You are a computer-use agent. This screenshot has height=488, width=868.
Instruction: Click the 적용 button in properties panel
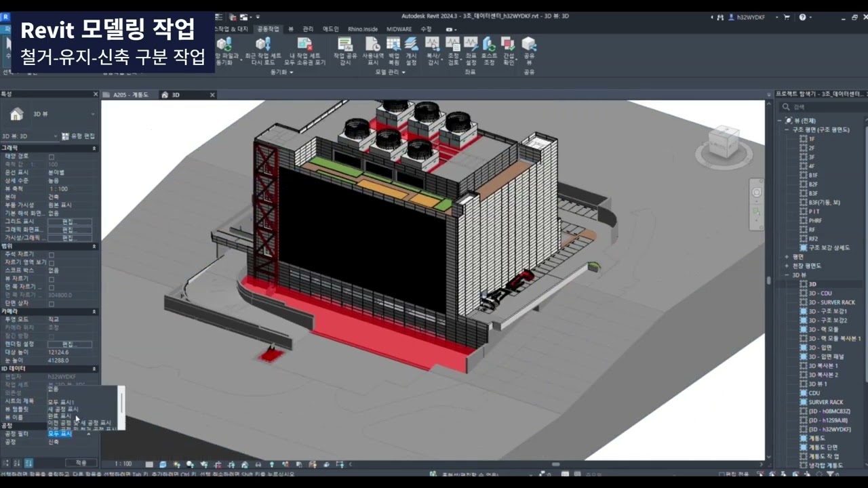tap(81, 463)
